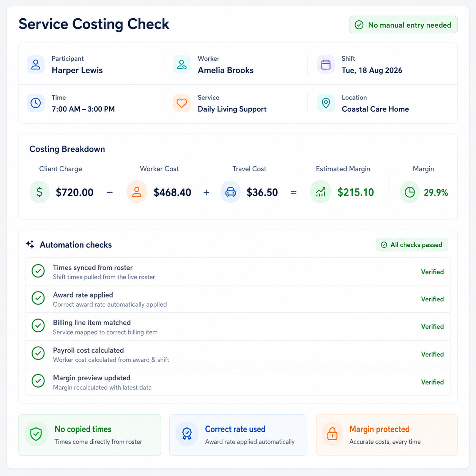The width and height of the screenshot is (476, 476).
Task: Click the Estimated Margin chart icon
Action: [320, 192]
